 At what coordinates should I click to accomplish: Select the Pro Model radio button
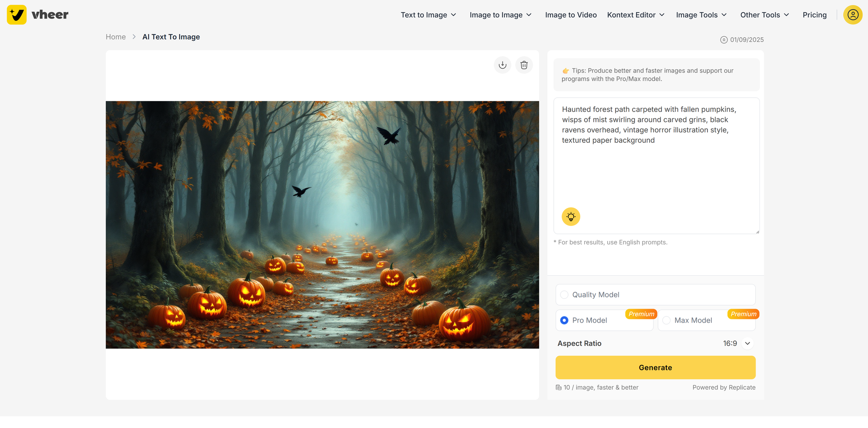point(564,320)
